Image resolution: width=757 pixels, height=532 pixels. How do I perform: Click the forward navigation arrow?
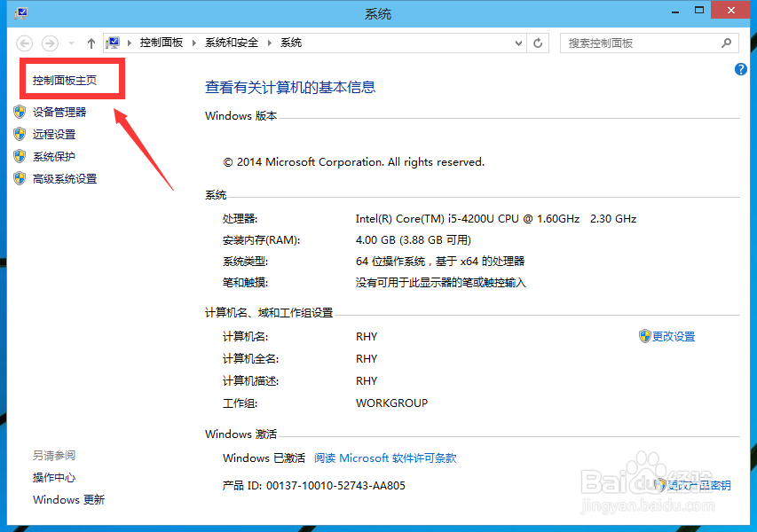(50, 43)
